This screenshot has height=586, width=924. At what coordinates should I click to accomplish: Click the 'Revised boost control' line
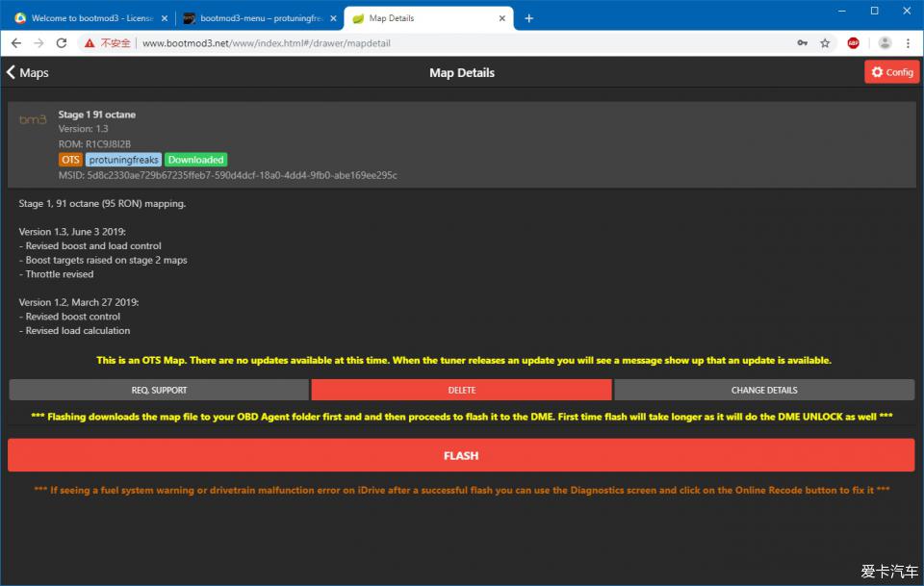coord(69,317)
